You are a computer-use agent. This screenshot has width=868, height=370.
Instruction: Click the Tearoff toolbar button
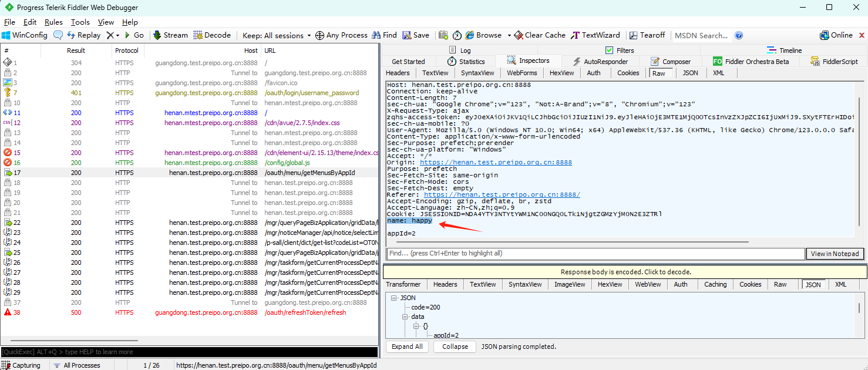(x=647, y=35)
